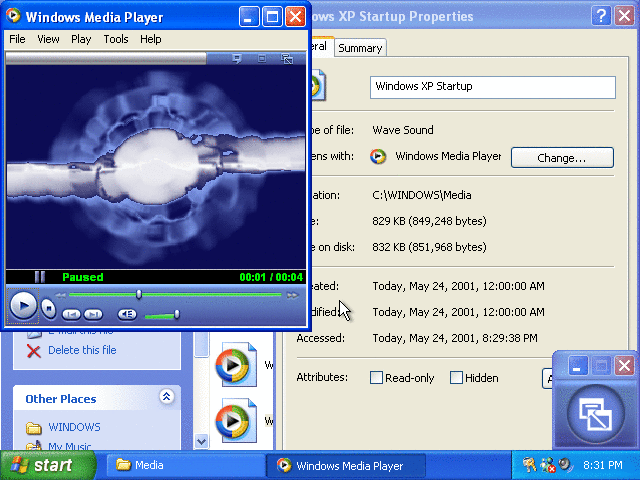Screen dimensions: 640x480
Task: Click the monitor-shaped icon above the video
Action: [237, 59]
